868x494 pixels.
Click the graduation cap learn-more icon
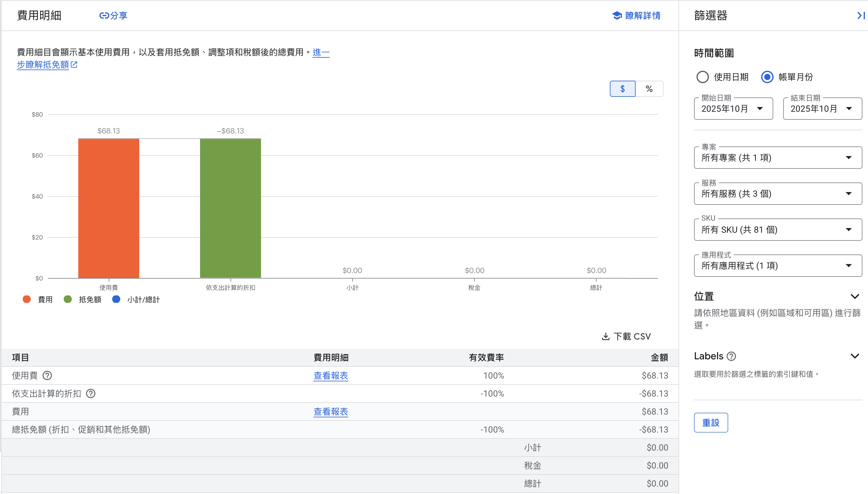pyautogui.click(x=617, y=16)
